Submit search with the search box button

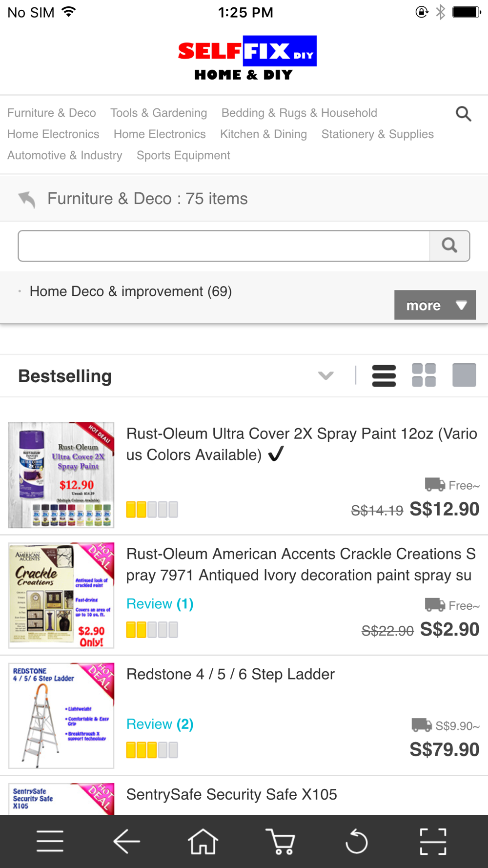click(x=449, y=246)
